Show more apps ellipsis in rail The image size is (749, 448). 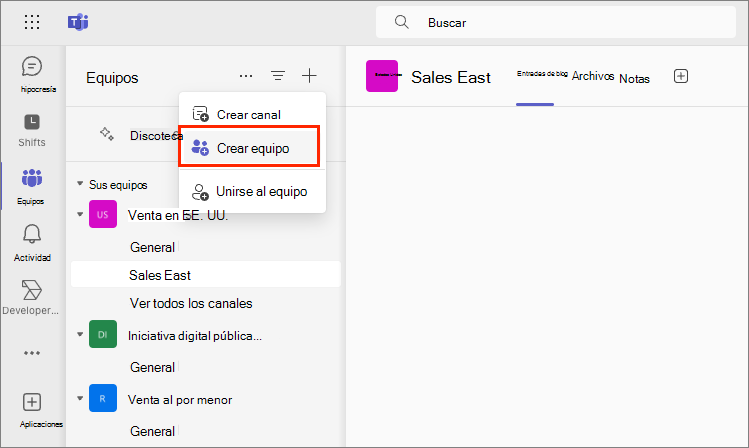pyautogui.click(x=32, y=353)
